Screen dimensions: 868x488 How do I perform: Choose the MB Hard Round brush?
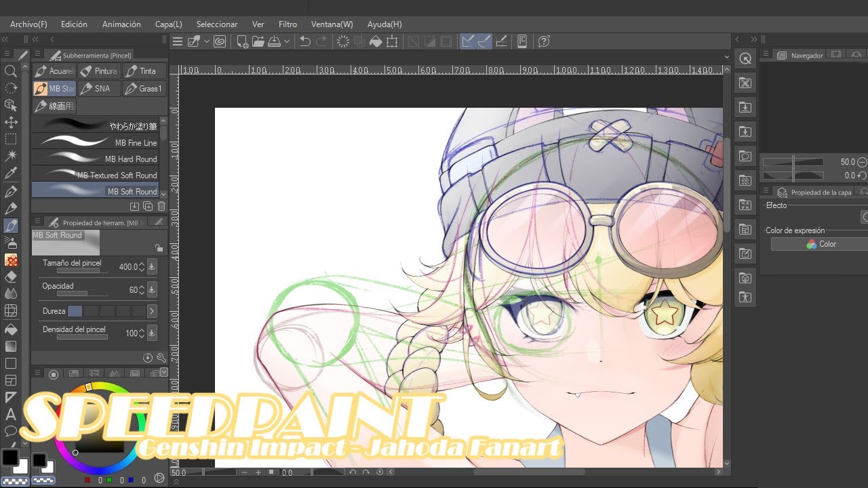95,159
